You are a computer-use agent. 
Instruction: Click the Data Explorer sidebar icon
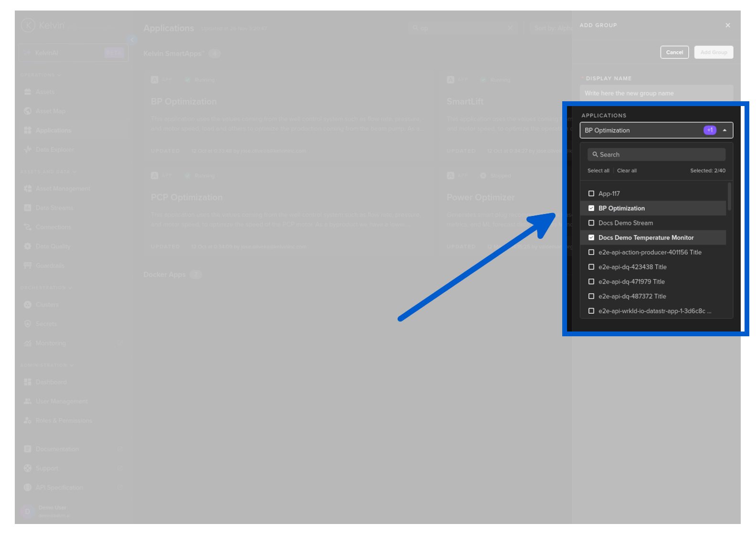coord(28,150)
